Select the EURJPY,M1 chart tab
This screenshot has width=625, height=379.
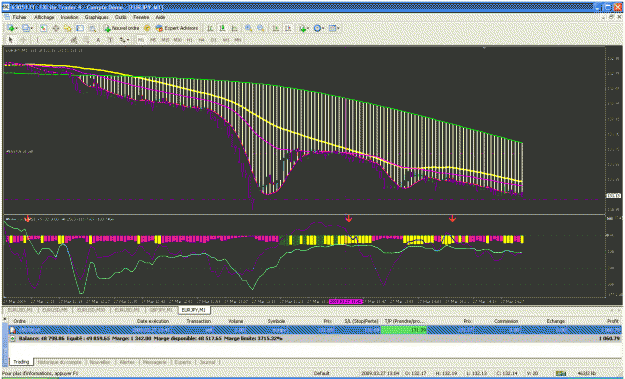194,310
